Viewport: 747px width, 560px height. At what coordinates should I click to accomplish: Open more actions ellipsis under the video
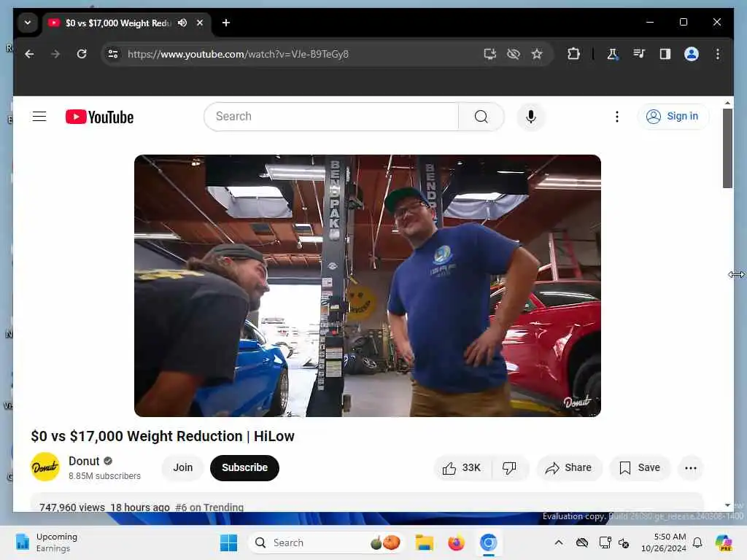690,467
